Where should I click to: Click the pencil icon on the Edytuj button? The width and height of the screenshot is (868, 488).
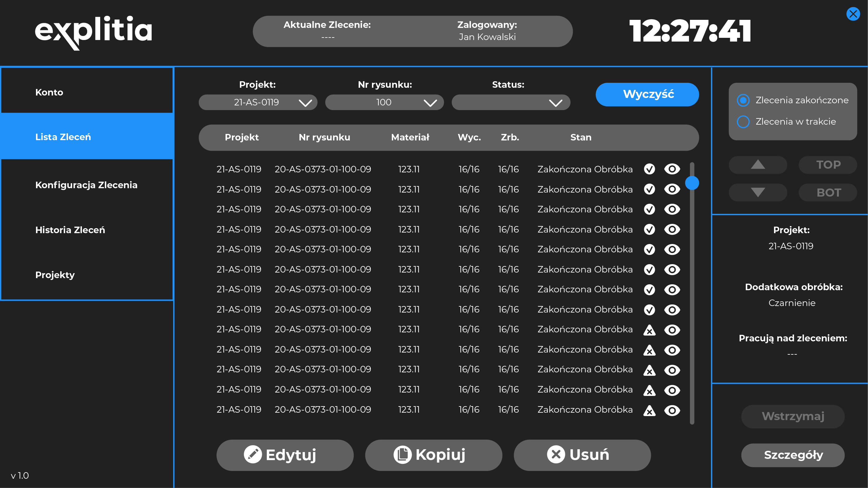tap(253, 454)
